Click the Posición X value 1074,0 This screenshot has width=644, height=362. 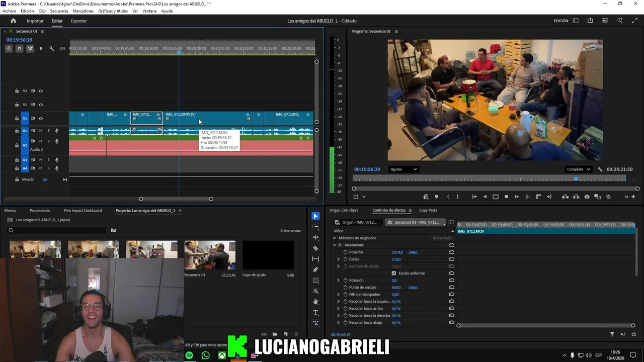[x=397, y=252]
